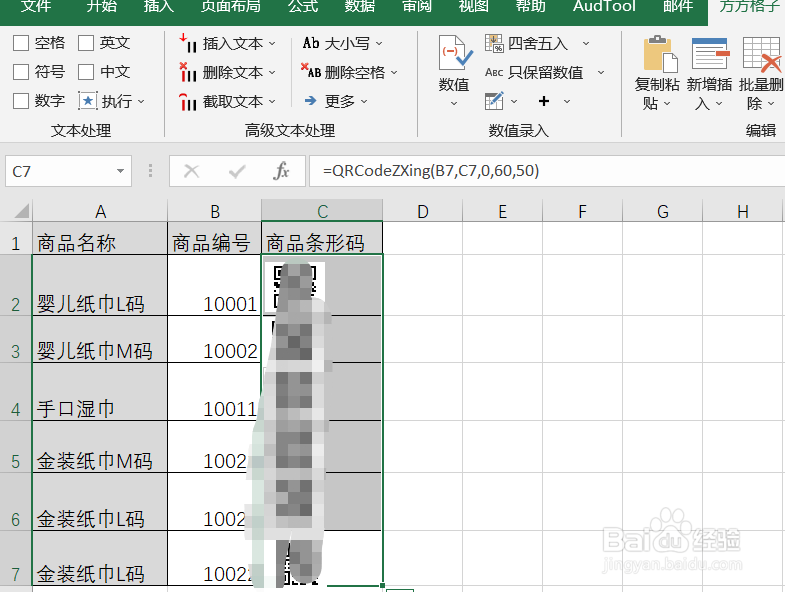Click the 数值 document icon
The height and width of the screenshot is (592, 785).
455,53
